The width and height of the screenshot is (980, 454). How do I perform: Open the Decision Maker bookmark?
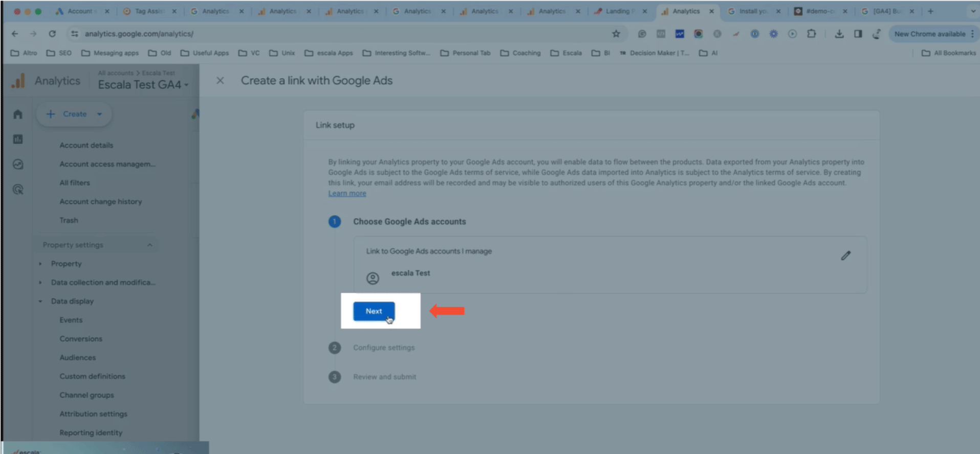(654, 53)
